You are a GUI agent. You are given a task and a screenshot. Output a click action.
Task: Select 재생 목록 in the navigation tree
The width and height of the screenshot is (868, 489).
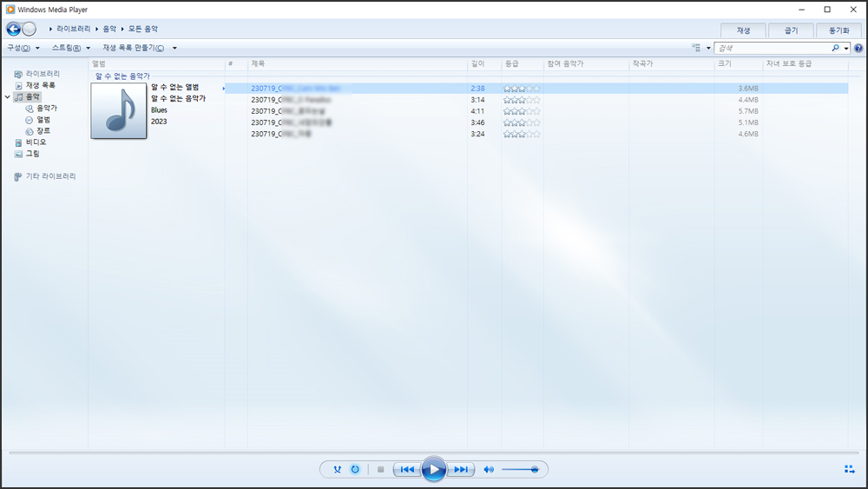(41, 85)
